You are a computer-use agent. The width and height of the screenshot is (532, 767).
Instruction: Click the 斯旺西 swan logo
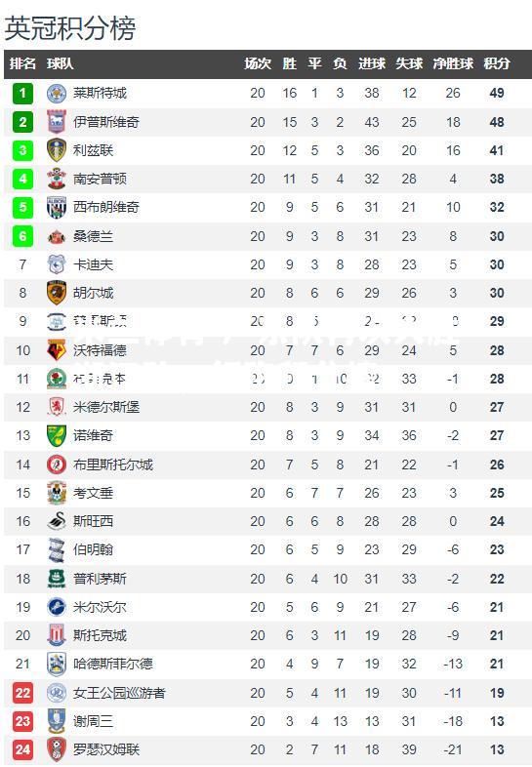pos(57,521)
